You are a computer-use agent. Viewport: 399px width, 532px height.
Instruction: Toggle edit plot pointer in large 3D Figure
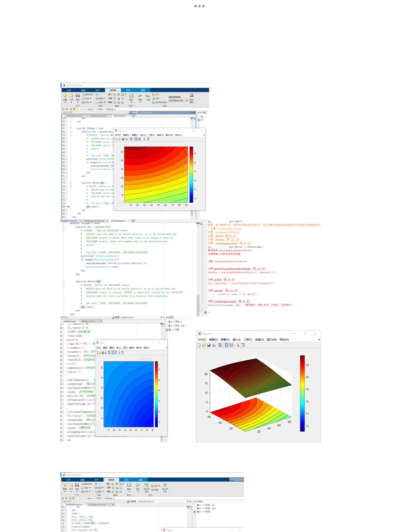point(238,345)
